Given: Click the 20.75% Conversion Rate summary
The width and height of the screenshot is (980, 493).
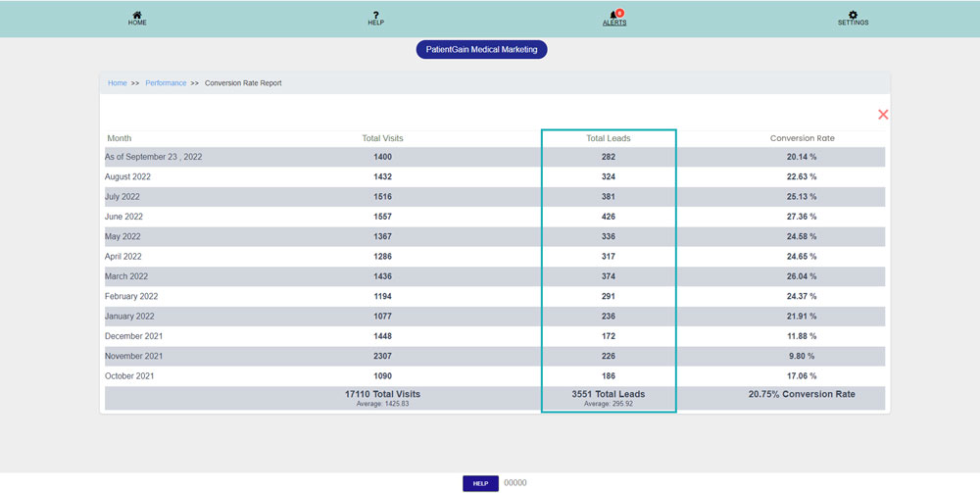Looking at the screenshot, I should pyautogui.click(x=802, y=394).
